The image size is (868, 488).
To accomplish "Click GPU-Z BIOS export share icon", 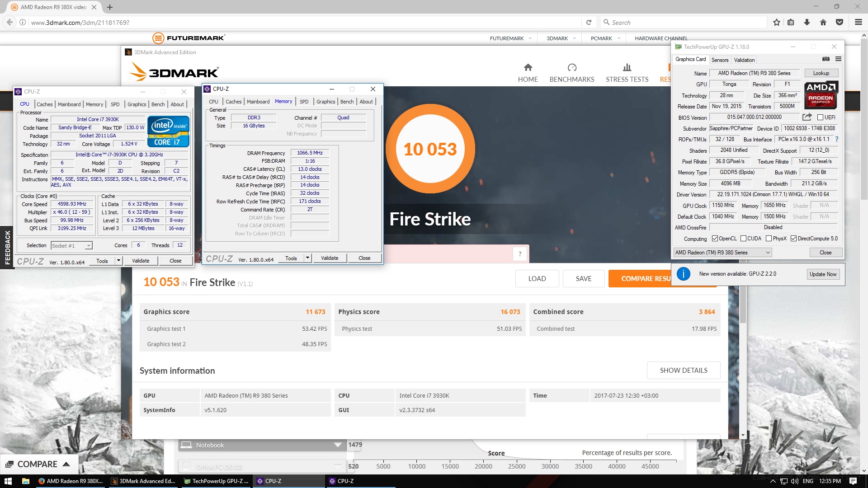I will point(807,117).
